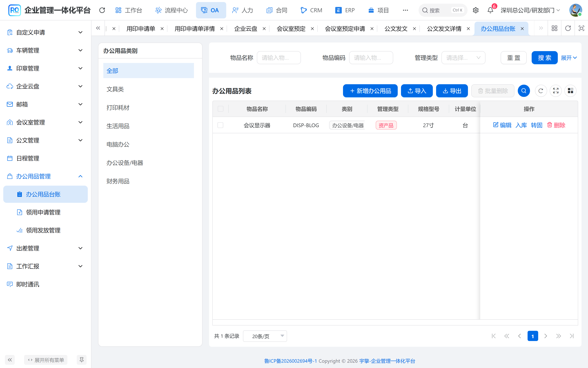Click the tab bar reload page icon
This screenshot has width=588, height=368.
tap(568, 28)
